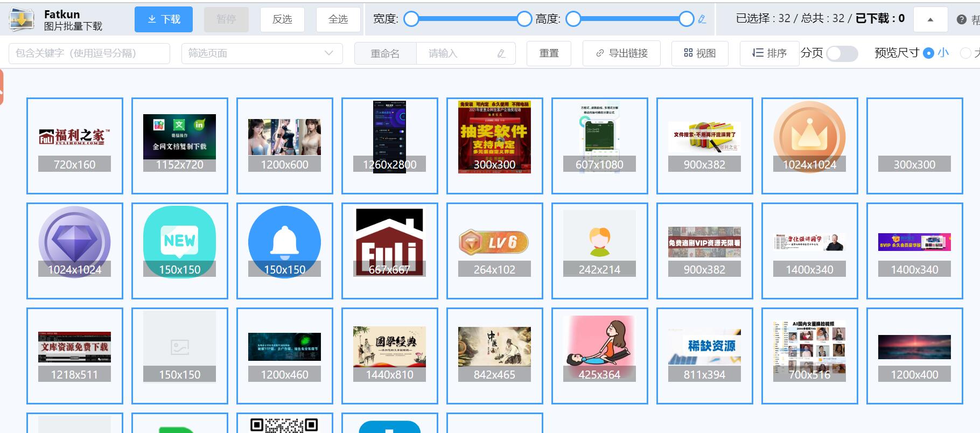
Task: Select the 1200x600 thumbnail
Action: [285, 146]
